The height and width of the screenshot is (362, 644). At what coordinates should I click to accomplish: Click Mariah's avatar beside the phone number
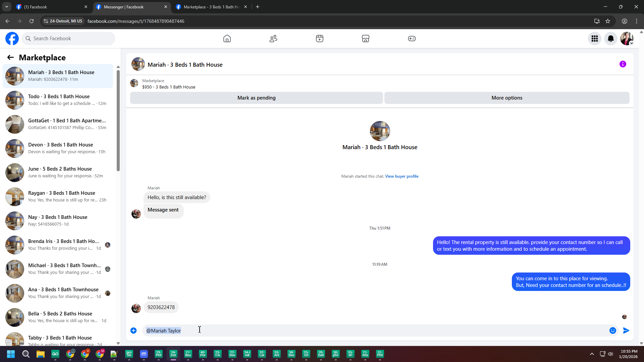[136, 308]
